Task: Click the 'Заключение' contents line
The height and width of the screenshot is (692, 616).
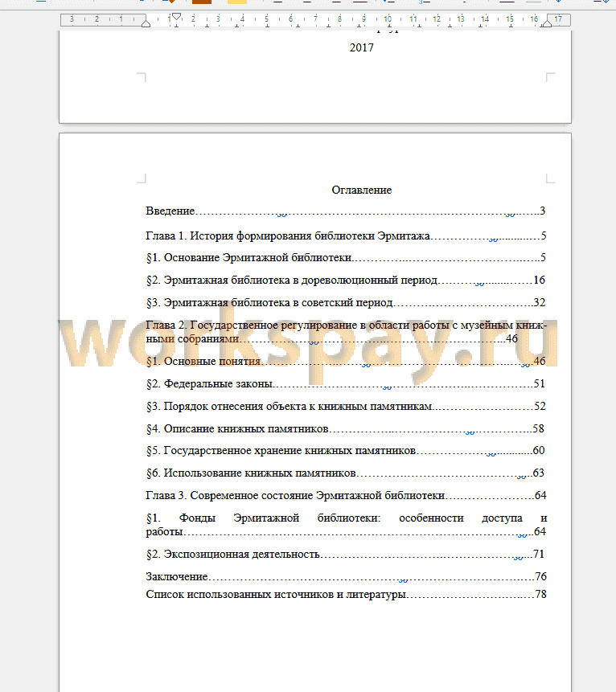Action: [346, 576]
